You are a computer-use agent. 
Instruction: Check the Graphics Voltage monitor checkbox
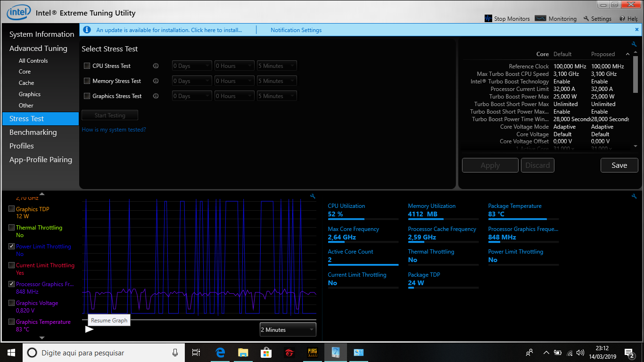[x=12, y=303]
